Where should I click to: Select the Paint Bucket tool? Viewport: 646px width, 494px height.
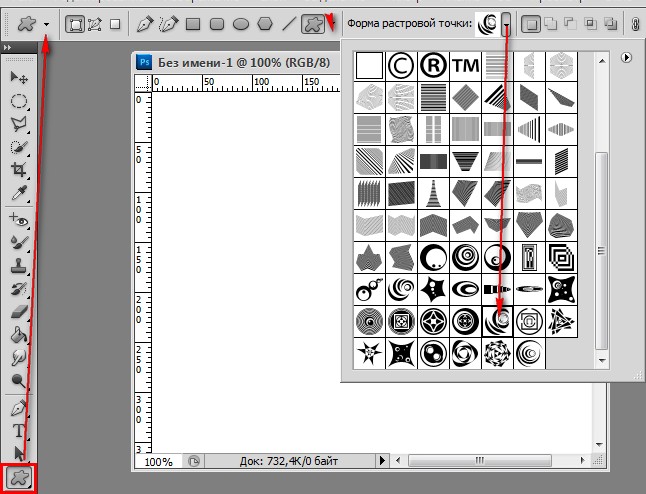(19, 335)
